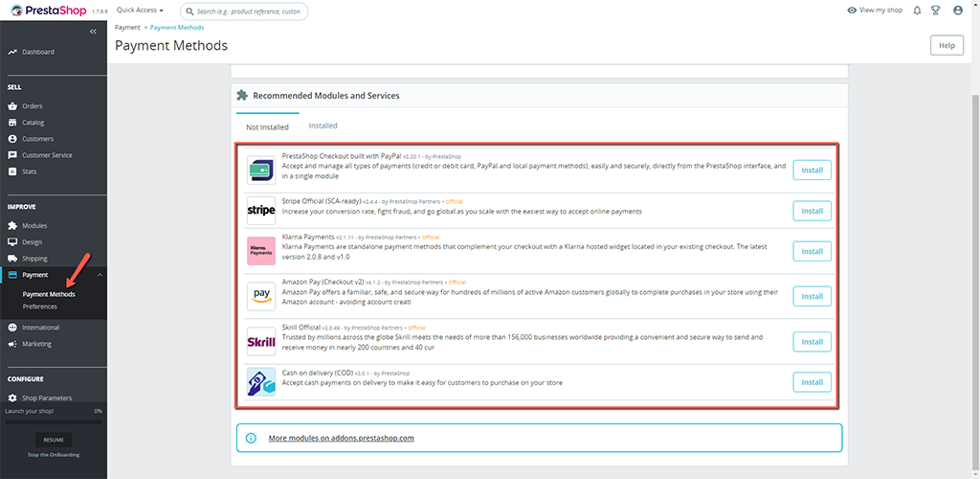
Task: Click the Modules puzzle icon in sidebar
Action: pos(12,226)
